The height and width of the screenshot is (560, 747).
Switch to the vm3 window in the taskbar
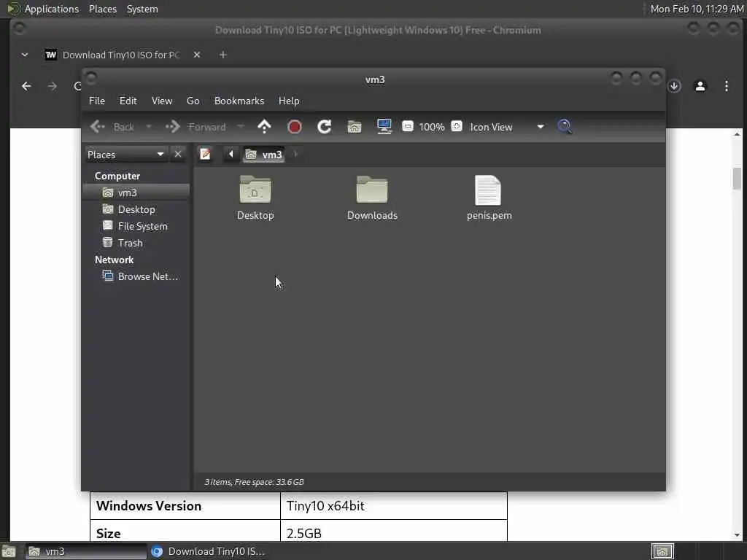[86, 551]
